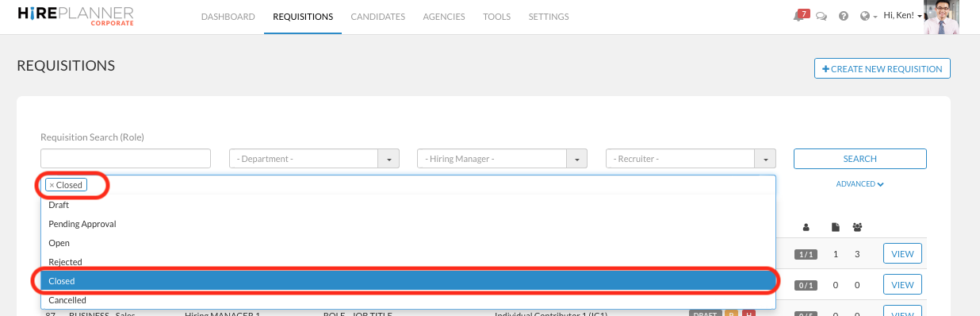Click Ken's profile photo

click(942, 17)
